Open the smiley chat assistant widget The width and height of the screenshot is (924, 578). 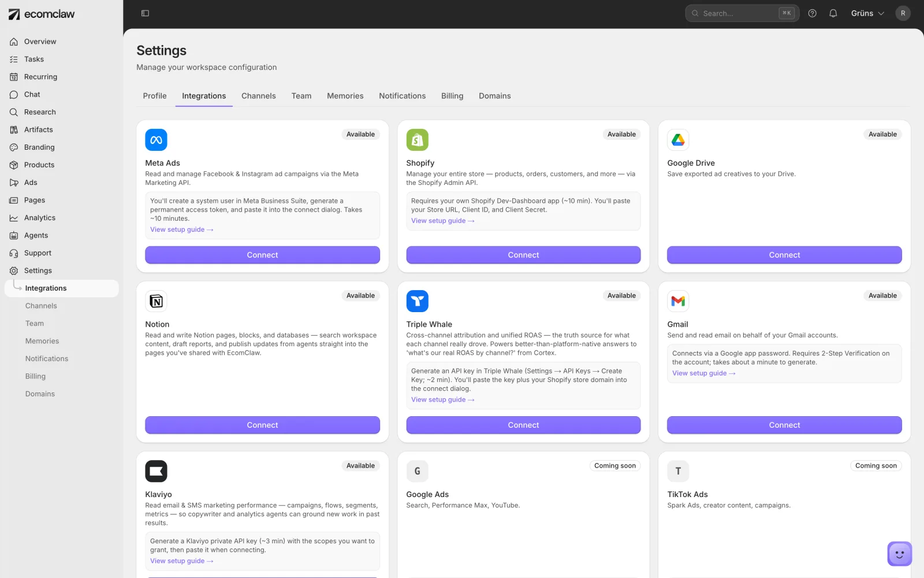coord(900,554)
